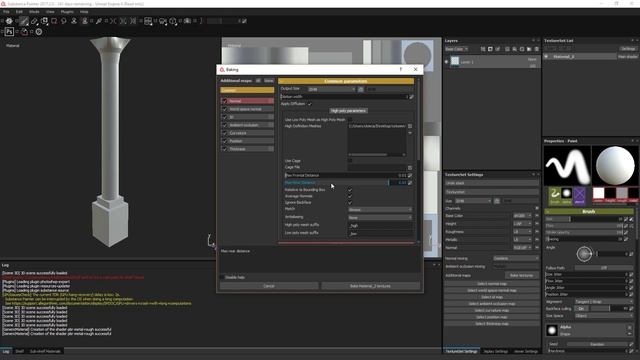Toggle the Apply Diffusion checkbox
The height and width of the screenshot is (360, 640).
click(309, 104)
